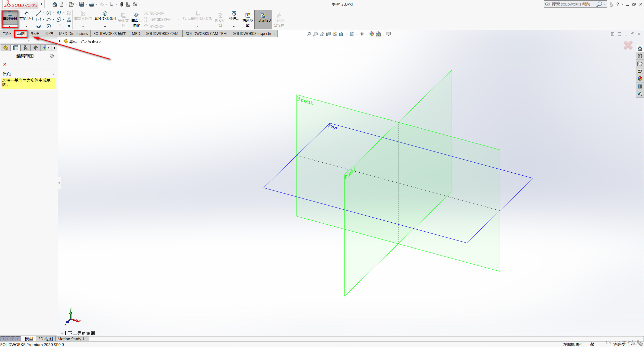Click Zoom to Fit in view toolbar

309,34
